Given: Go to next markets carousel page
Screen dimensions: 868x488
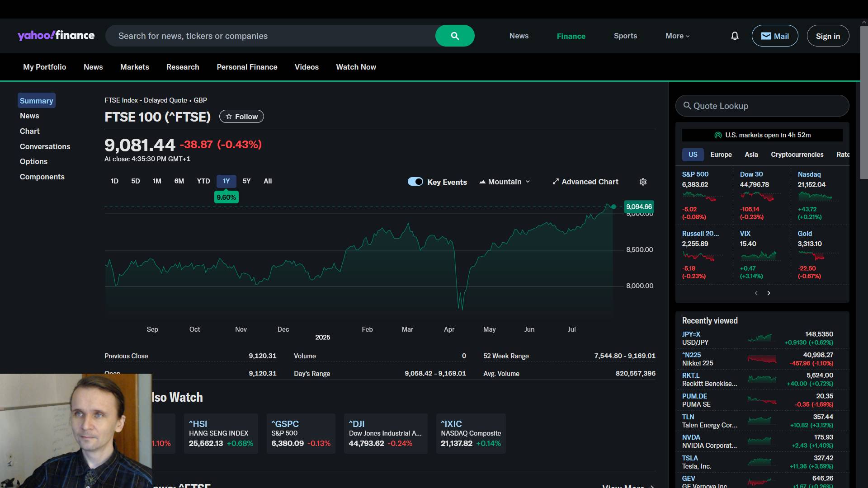Looking at the screenshot, I should (769, 293).
